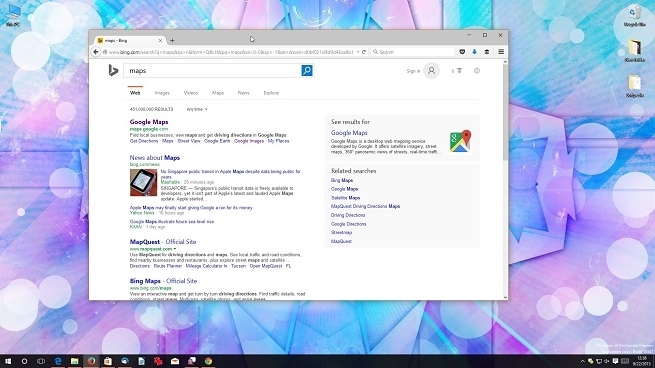This screenshot has height=368, width=655.
Task: Click the Google Maps logo thumbnail
Action: pyautogui.click(x=460, y=141)
